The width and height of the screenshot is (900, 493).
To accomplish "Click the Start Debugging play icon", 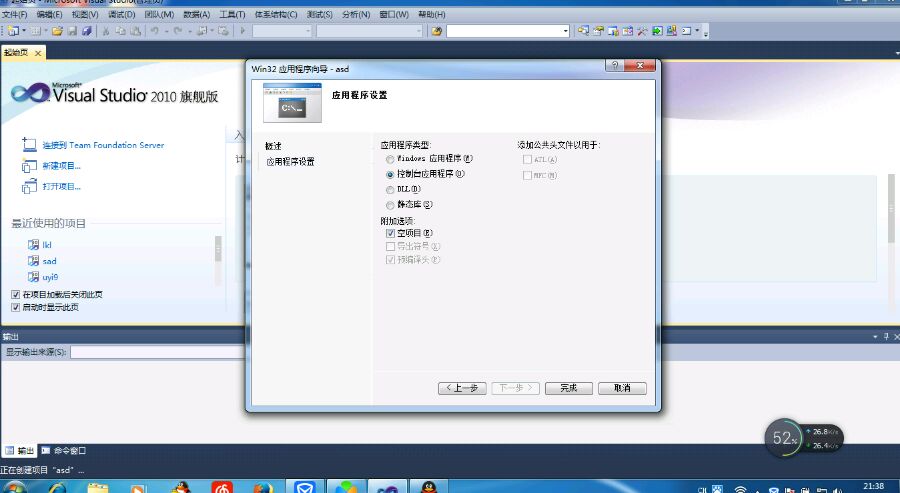I will (243, 31).
